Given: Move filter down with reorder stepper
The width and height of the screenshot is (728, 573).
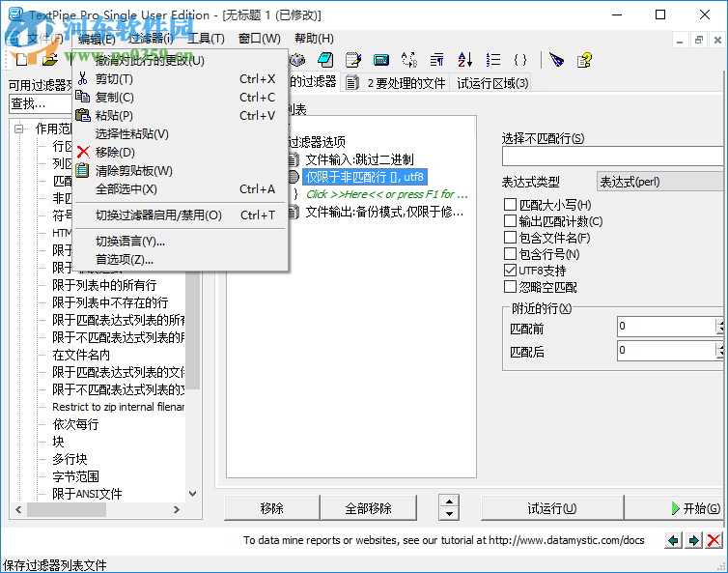Looking at the screenshot, I should click(x=449, y=514).
